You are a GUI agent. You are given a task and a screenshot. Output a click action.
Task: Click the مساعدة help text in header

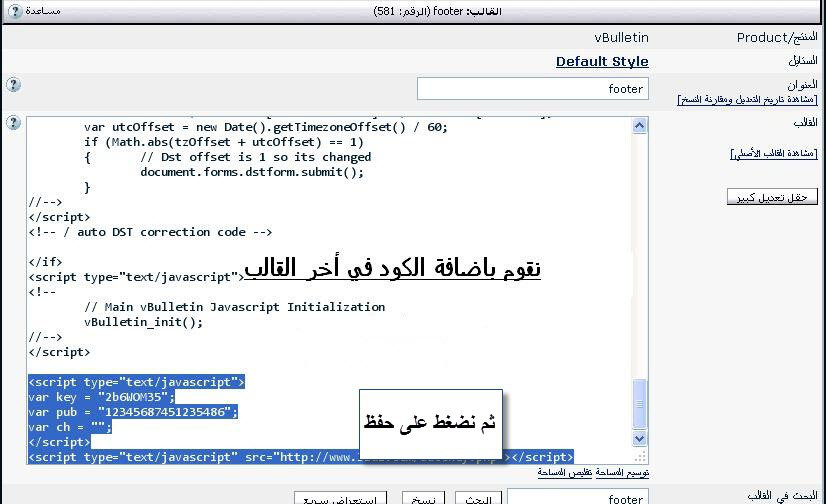click(x=43, y=11)
